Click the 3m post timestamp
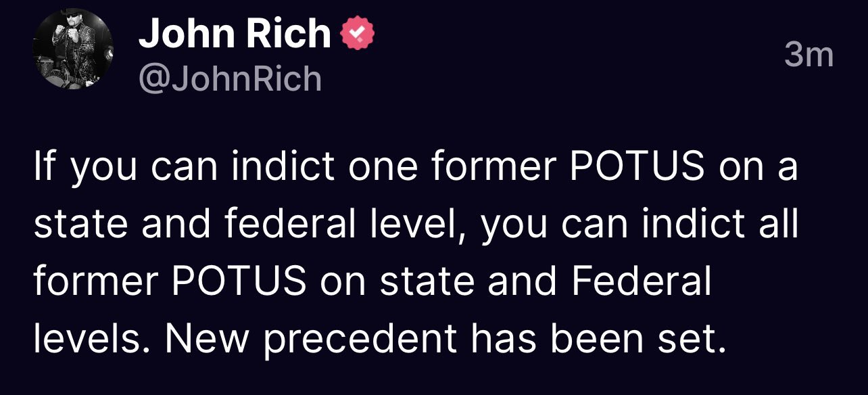 pos(809,55)
